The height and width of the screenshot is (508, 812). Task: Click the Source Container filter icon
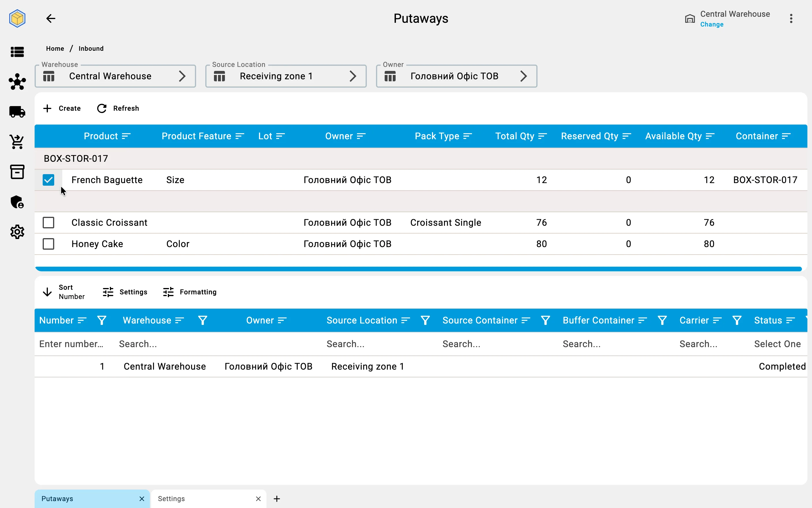545,320
